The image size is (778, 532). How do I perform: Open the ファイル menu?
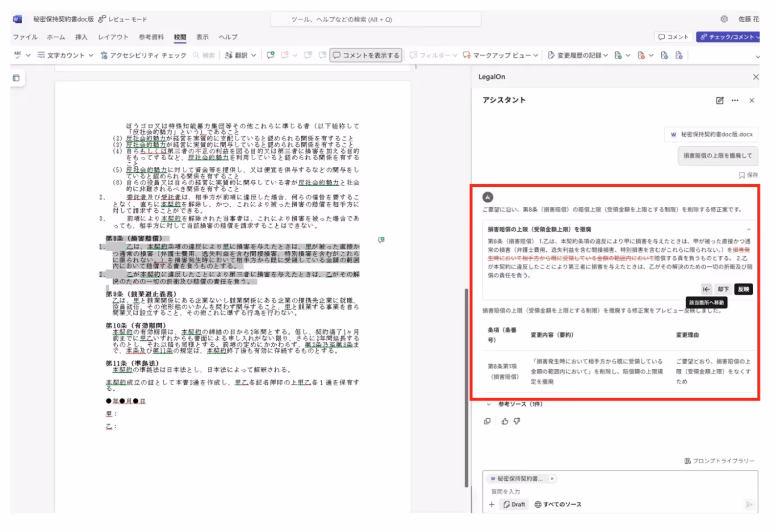[x=26, y=37]
